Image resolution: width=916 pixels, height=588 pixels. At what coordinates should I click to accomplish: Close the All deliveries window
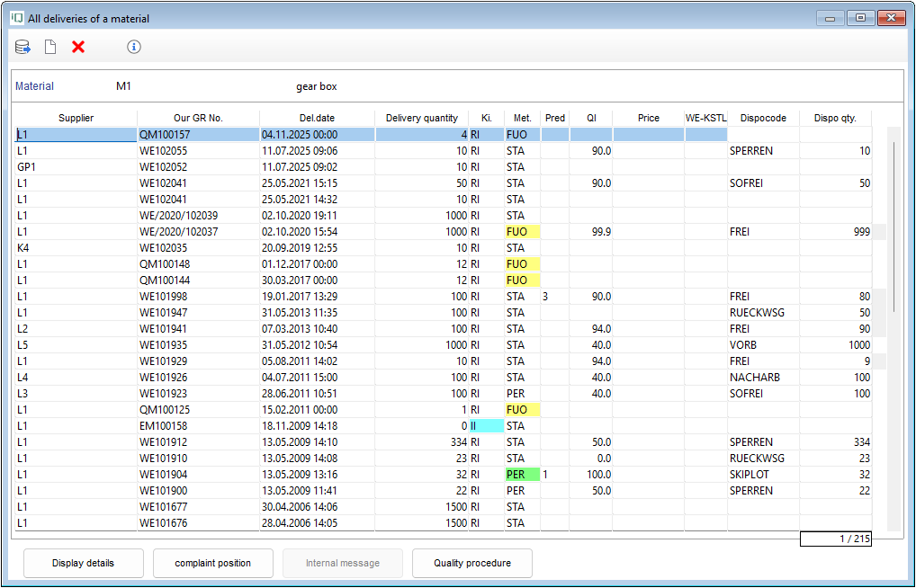click(x=891, y=18)
